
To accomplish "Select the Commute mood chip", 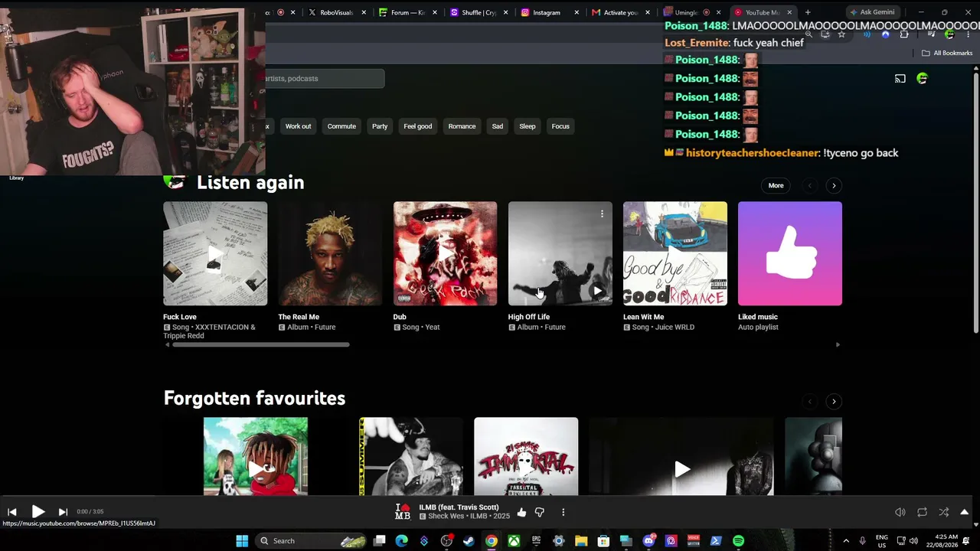I will point(341,126).
